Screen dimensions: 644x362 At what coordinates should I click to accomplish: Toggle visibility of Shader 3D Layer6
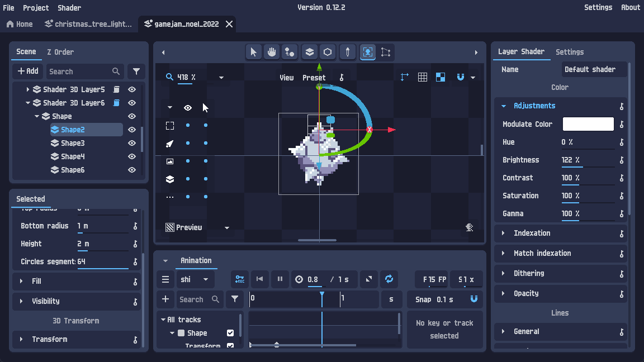click(132, 103)
